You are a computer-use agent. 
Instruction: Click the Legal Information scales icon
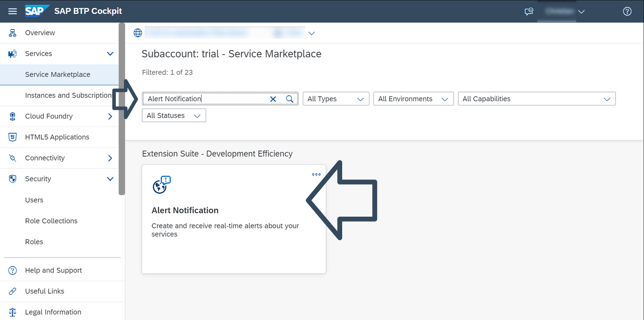[x=13, y=312]
